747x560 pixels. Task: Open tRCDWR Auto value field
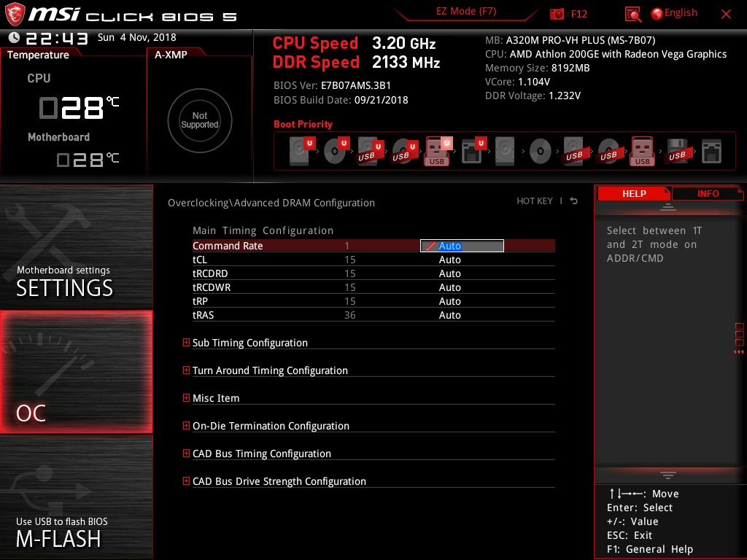coord(449,287)
